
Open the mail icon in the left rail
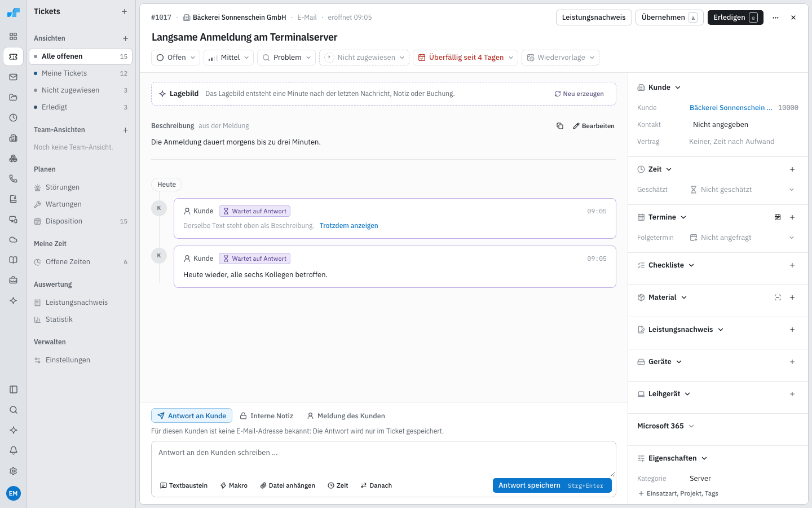tap(14, 77)
